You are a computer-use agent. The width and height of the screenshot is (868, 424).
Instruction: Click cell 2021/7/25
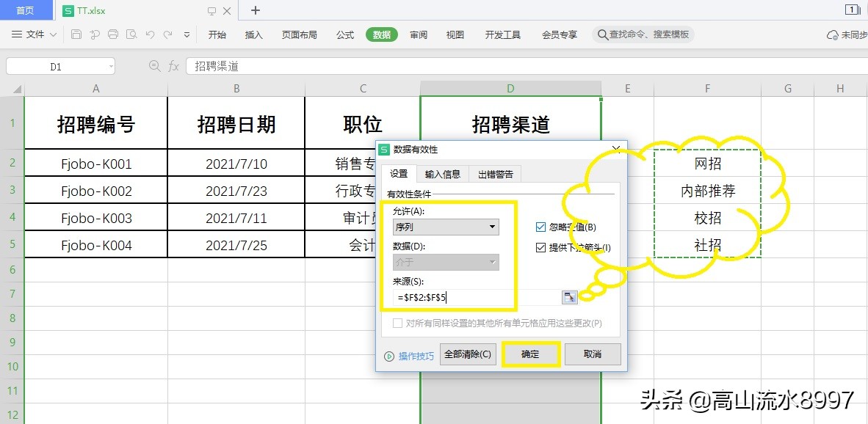236,245
